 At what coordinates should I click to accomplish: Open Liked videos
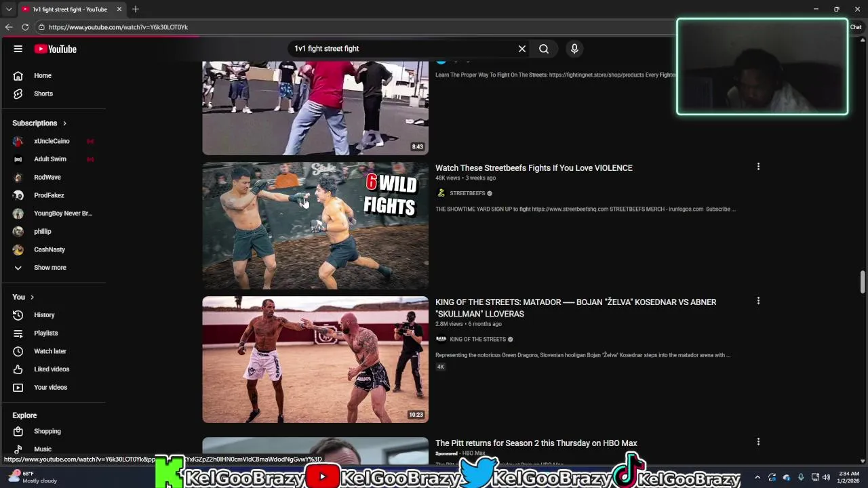(x=53, y=369)
